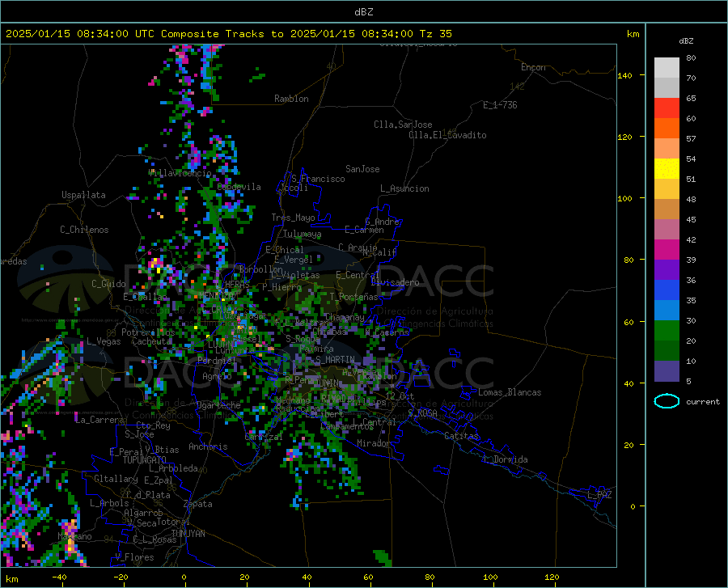Pick the dark green 20 dBZ swatch
728x588 pixels.
pyautogui.click(x=667, y=351)
